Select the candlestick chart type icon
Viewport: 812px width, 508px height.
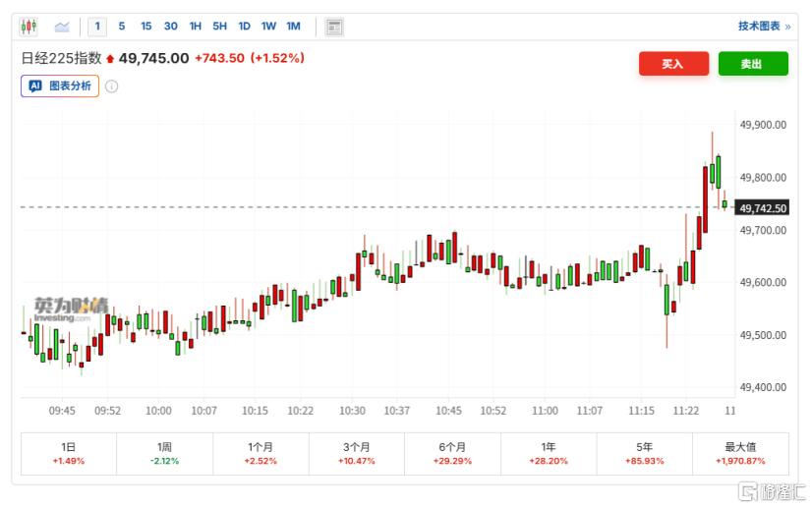point(29,27)
